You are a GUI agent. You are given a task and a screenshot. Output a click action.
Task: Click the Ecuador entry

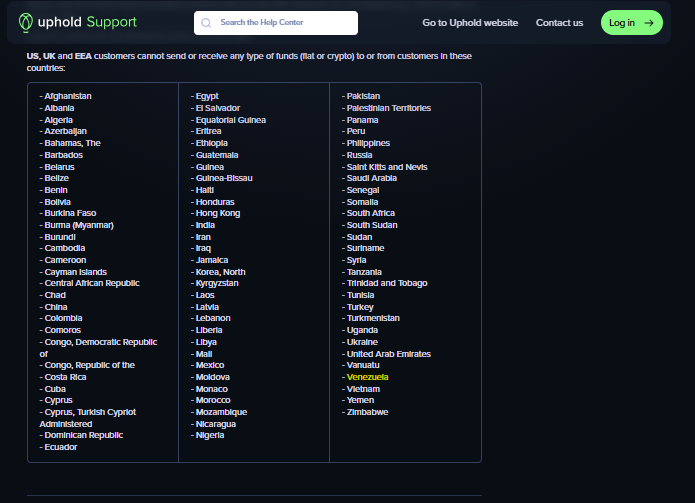coord(61,447)
